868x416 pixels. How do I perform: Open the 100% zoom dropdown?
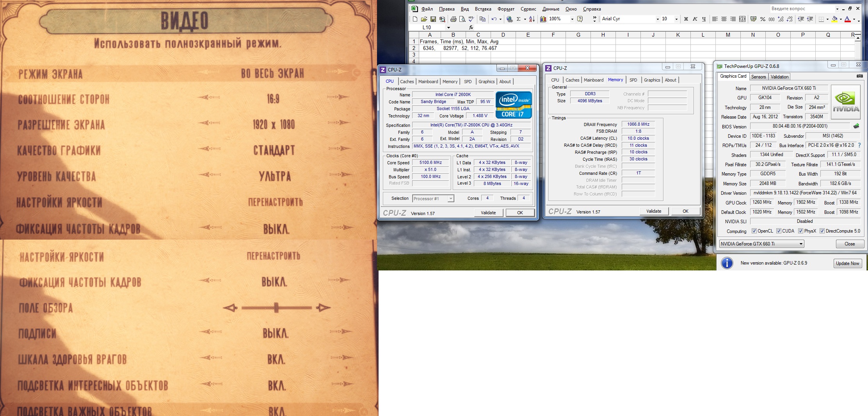click(x=572, y=19)
